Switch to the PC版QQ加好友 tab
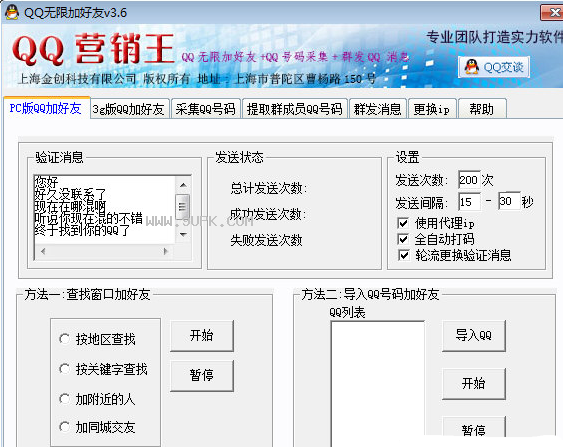This screenshot has height=447, width=563. tap(46, 108)
